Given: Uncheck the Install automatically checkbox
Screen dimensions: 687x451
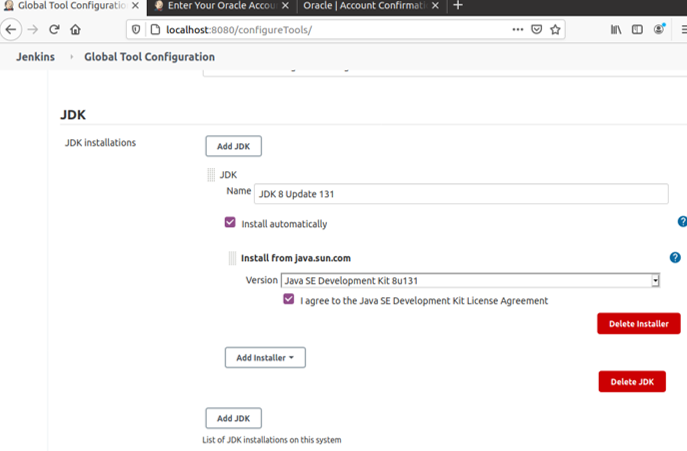Looking at the screenshot, I should click(x=230, y=222).
